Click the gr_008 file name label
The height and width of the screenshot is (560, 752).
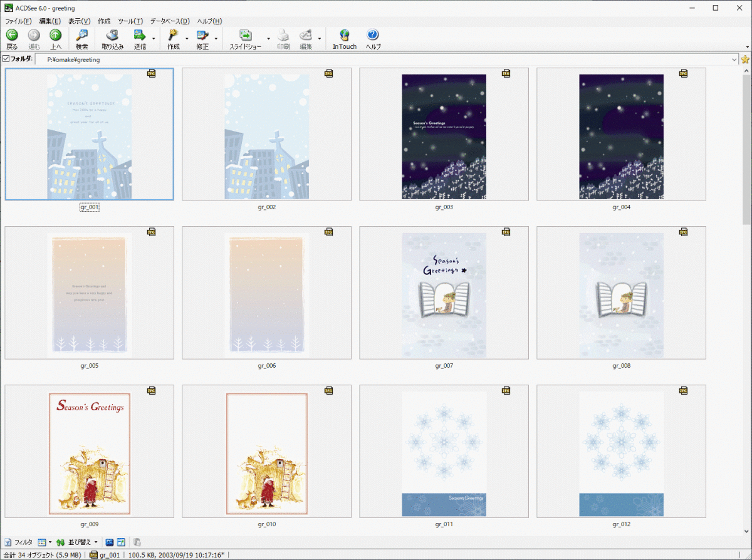point(621,365)
